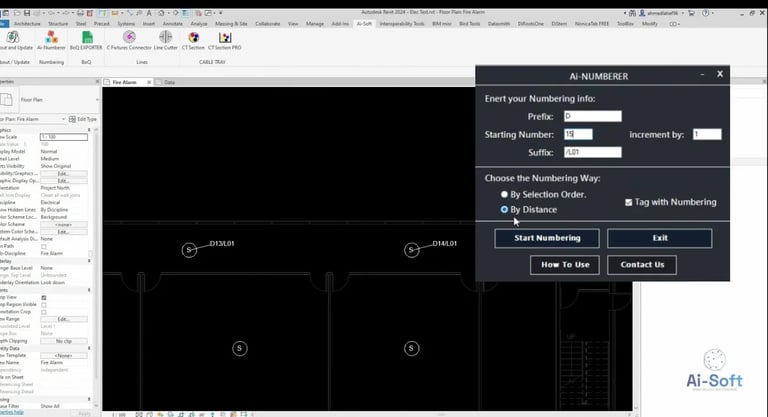Select the smoke detector tagged D13/L01
This screenshot has height=417, width=768.
pyautogui.click(x=189, y=250)
